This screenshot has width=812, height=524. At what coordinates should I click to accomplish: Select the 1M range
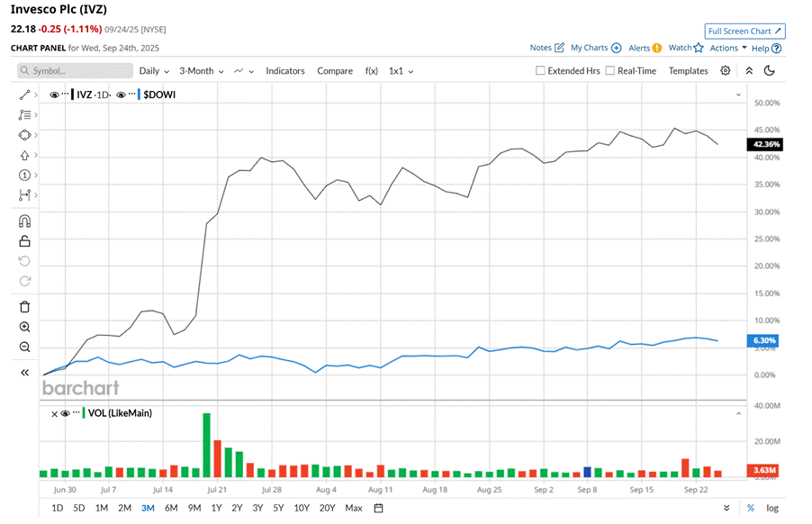pyautogui.click(x=102, y=509)
